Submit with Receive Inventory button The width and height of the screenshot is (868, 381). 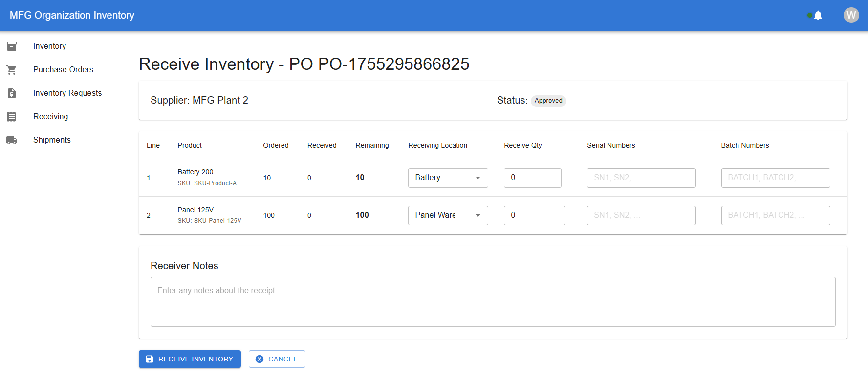click(190, 359)
